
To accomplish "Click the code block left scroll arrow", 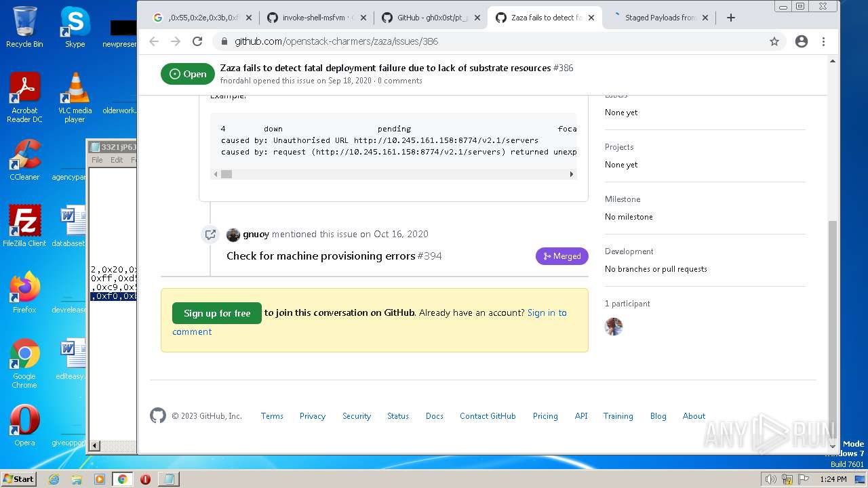I will tap(216, 174).
